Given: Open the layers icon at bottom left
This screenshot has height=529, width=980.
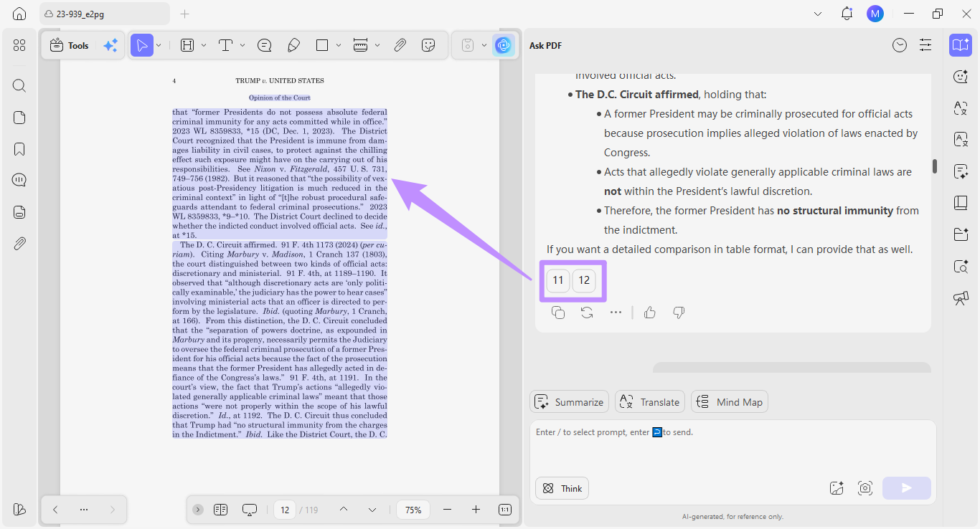Looking at the screenshot, I should (x=19, y=509).
